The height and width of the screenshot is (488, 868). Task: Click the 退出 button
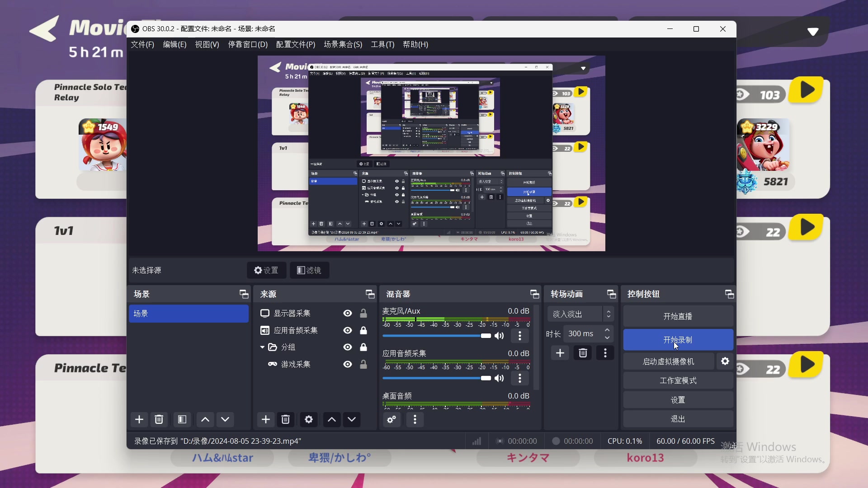pos(678,419)
